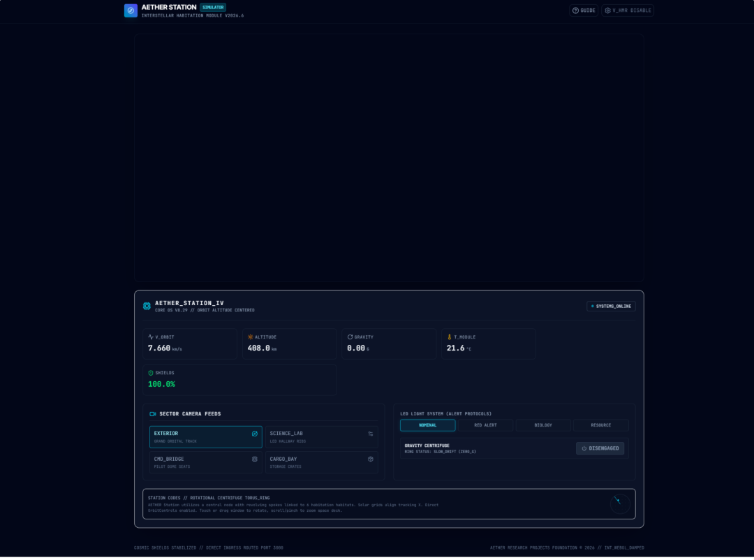The width and height of the screenshot is (754, 560).
Task: Select the CARGO_BAY camera feed
Action: tap(322, 462)
